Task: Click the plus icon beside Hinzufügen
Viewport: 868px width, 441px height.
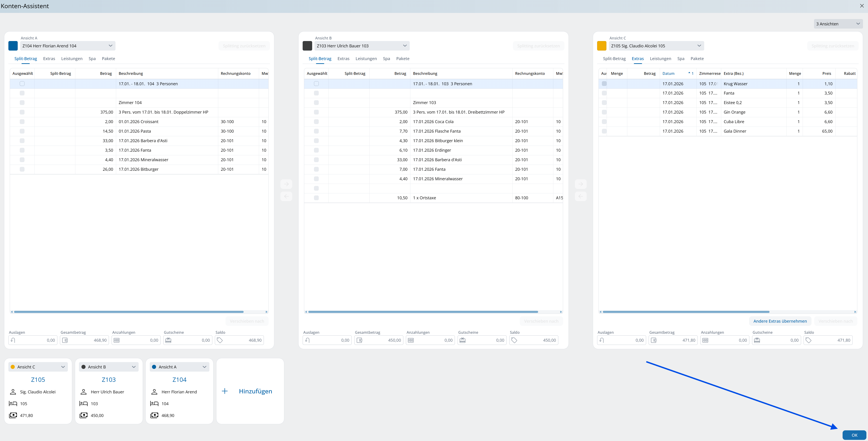Action: click(225, 391)
